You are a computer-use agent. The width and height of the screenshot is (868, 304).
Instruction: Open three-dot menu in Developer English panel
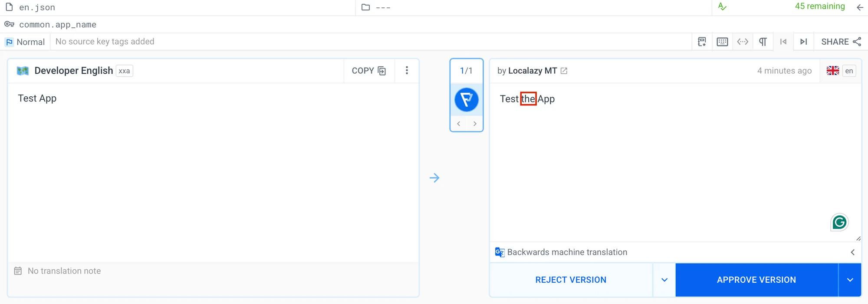pyautogui.click(x=407, y=70)
